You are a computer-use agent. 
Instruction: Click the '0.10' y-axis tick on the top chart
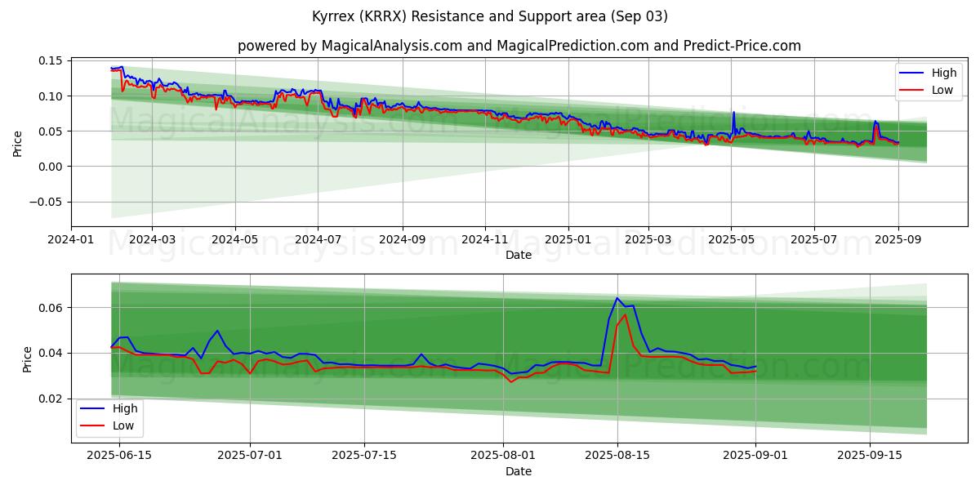tap(51, 96)
